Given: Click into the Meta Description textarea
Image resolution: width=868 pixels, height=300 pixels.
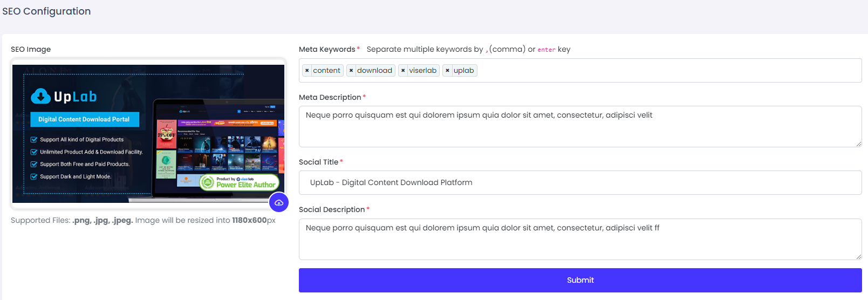Looking at the screenshot, I should (x=580, y=126).
